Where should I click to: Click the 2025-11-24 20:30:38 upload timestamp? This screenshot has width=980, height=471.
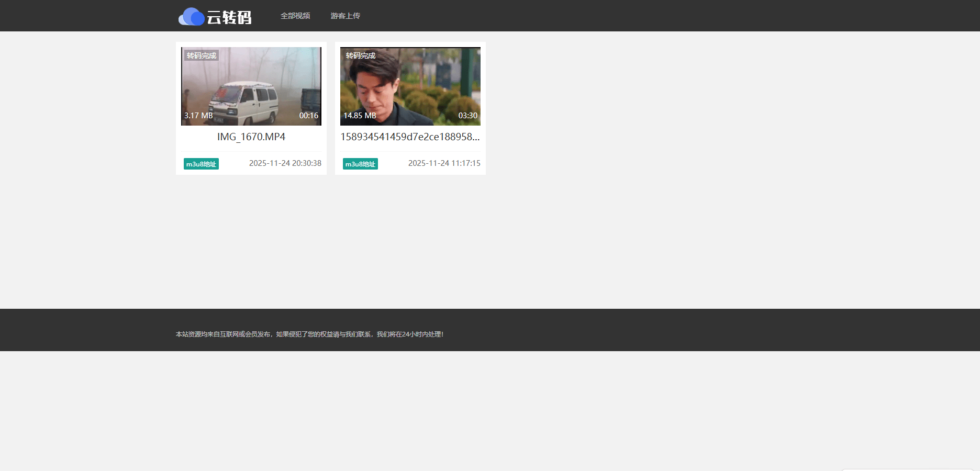point(285,163)
